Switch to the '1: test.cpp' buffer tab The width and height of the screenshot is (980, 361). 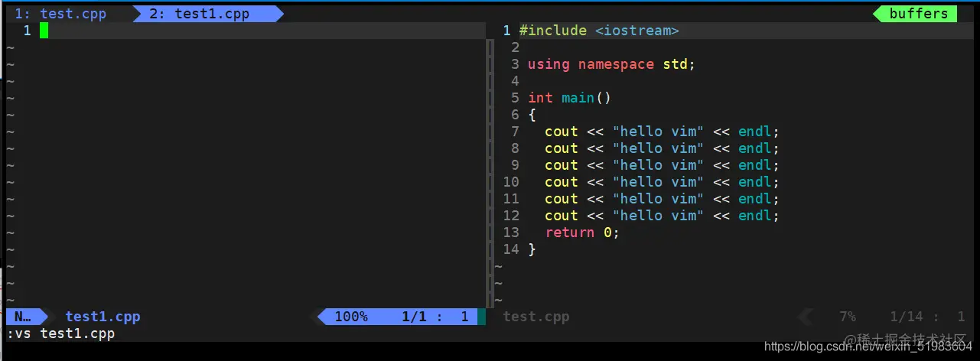tap(61, 14)
